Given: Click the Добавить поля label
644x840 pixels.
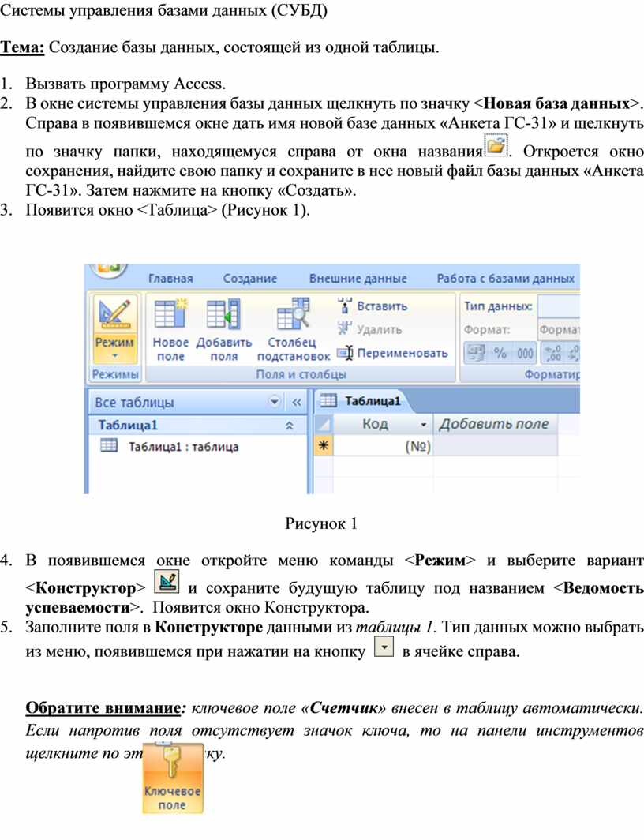Looking at the screenshot, I should [224, 349].
